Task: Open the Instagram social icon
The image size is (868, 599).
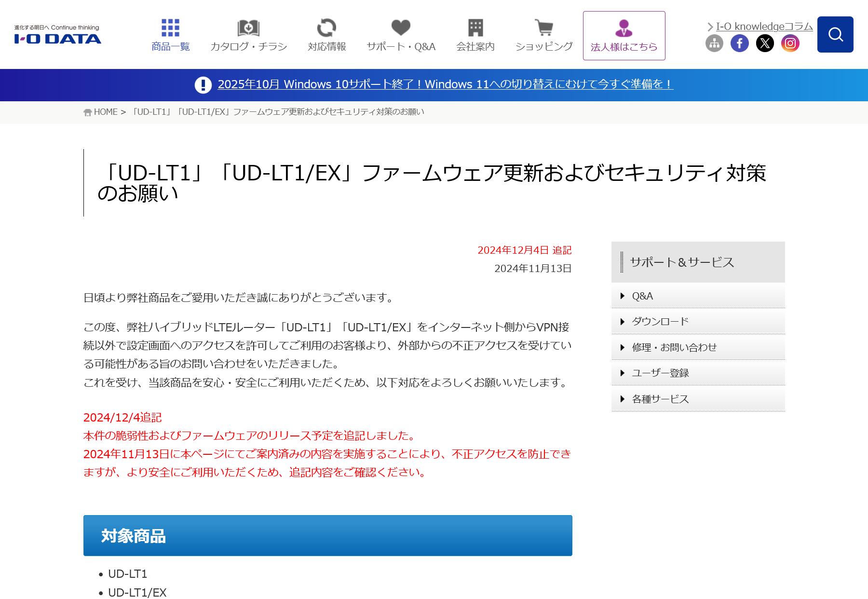Action: [x=790, y=43]
